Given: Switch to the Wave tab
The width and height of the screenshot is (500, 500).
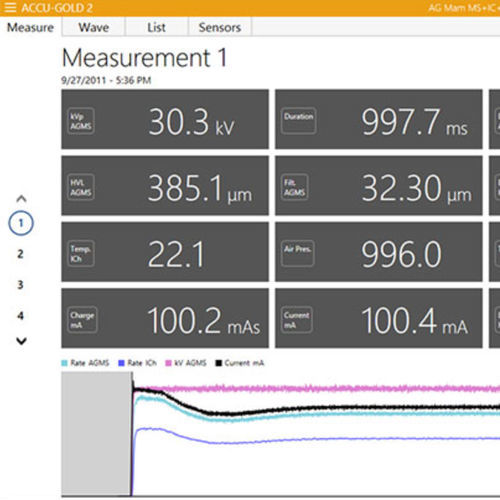Looking at the screenshot, I should tap(94, 27).
